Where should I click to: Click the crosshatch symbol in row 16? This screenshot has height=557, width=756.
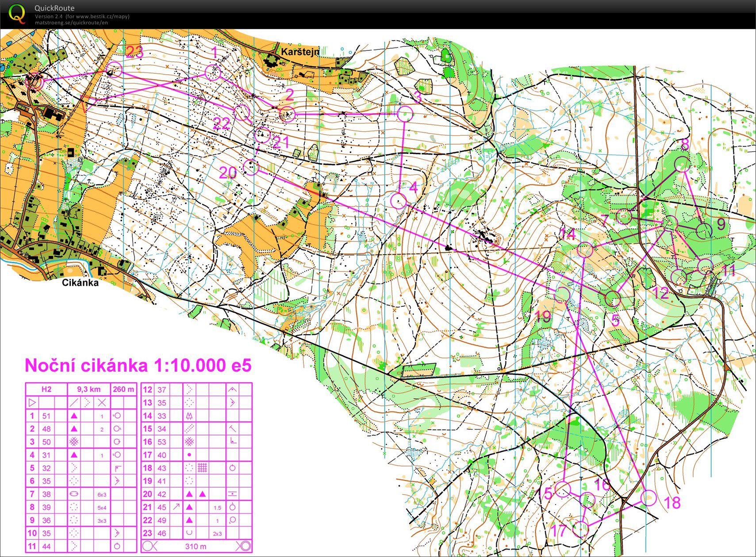tap(189, 442)
